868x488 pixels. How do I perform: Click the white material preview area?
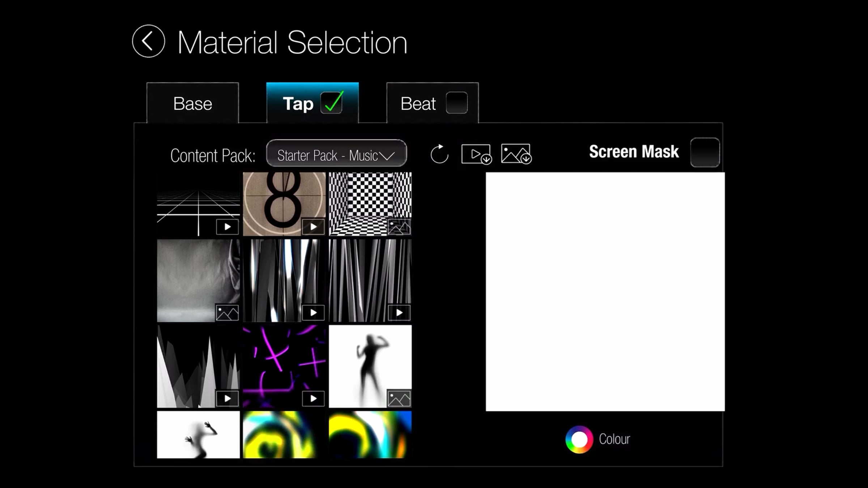click(605, 291)
